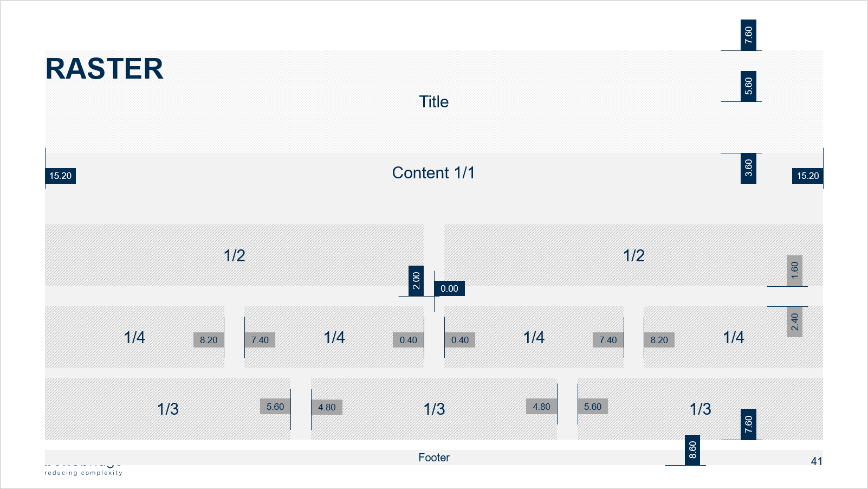This screenshot has height=489, width=868.
Task: Click the 0.00 center measurement label
Action: pos(449,288)
